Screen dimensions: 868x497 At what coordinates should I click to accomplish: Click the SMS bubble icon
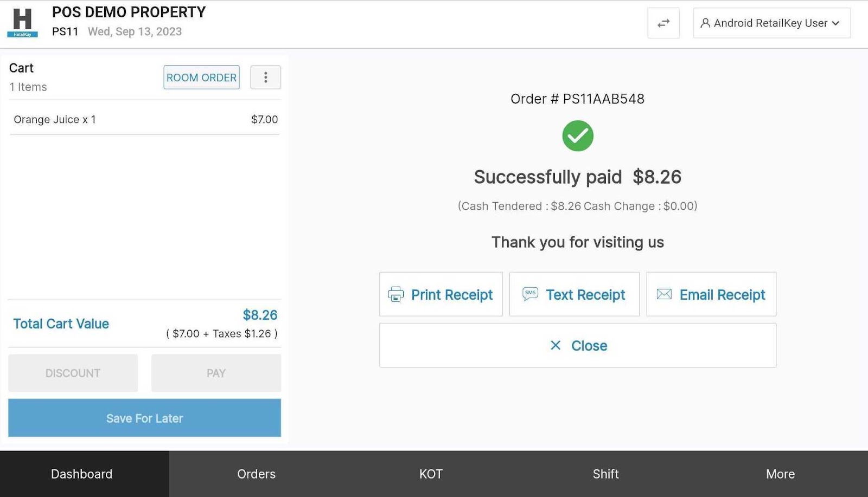point(530,294)
